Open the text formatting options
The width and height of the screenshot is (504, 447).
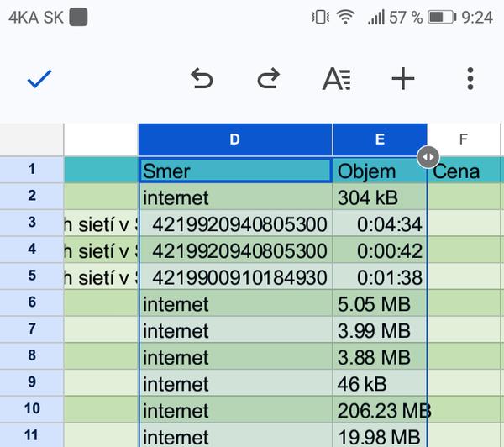(337, 79)
